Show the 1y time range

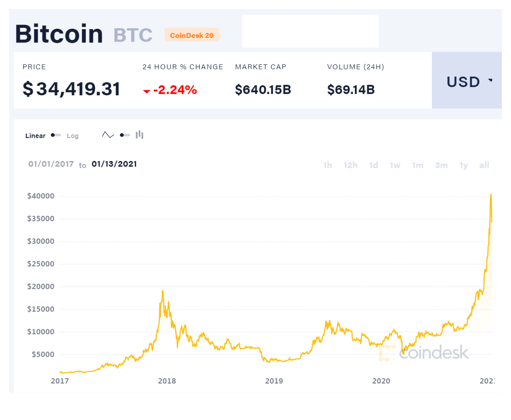point(464,165)
